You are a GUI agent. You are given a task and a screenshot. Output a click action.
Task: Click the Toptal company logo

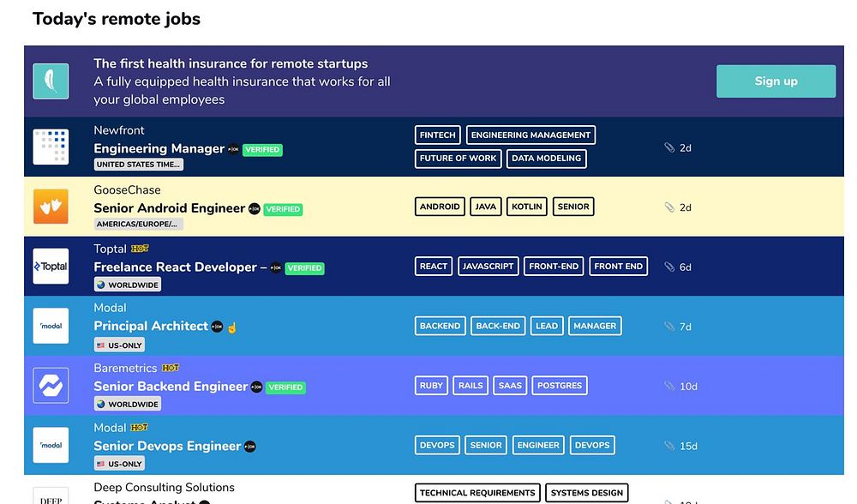[51, 267]
